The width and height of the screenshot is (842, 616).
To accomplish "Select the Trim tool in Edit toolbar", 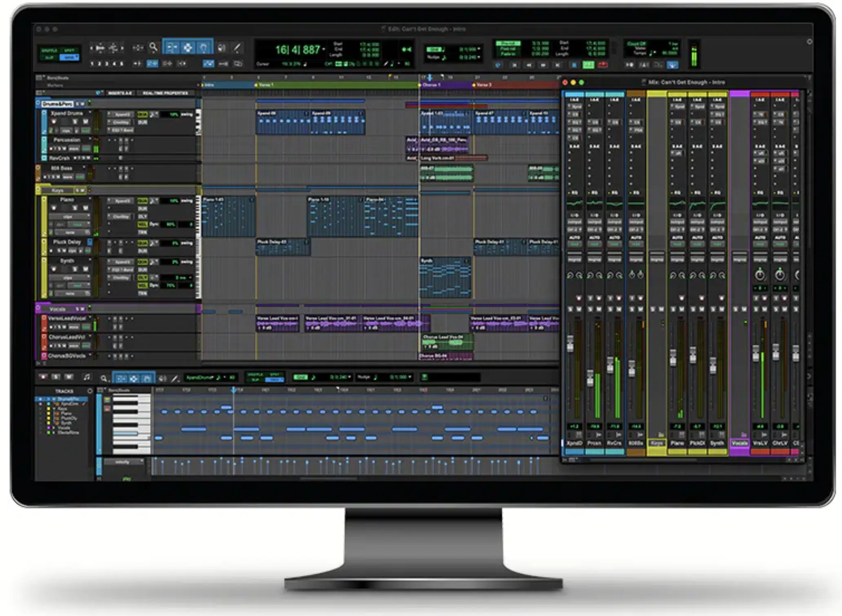I will coord(172,48).
